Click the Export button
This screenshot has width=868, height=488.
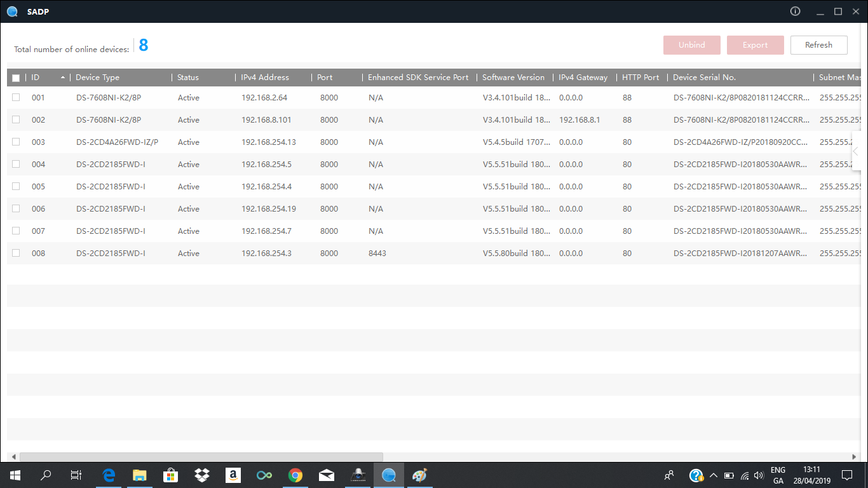coord(755,45)
